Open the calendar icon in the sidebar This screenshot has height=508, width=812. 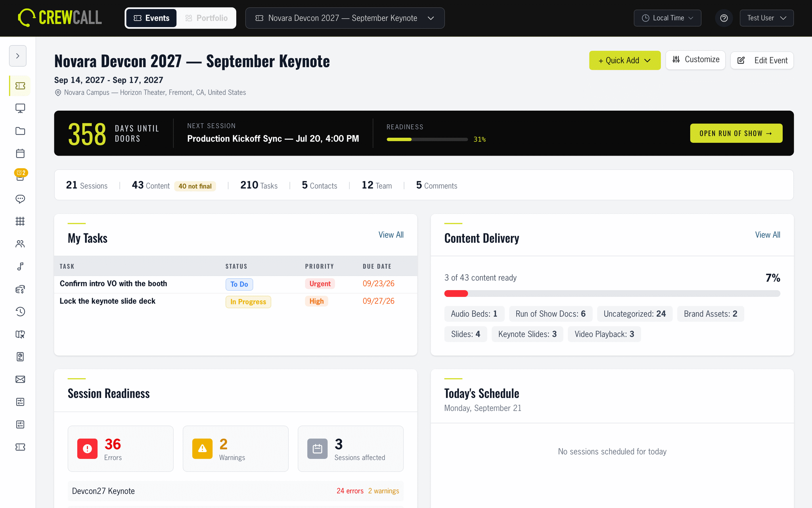pos(20,154)
